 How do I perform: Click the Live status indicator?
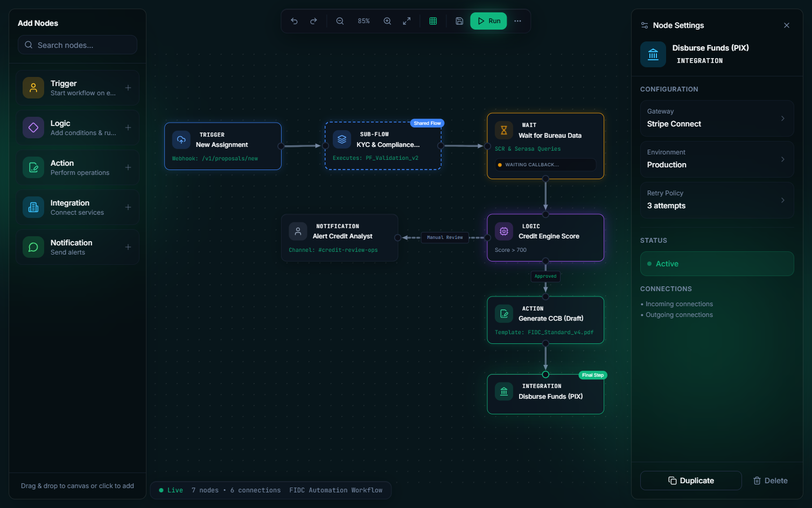point(171,490)
